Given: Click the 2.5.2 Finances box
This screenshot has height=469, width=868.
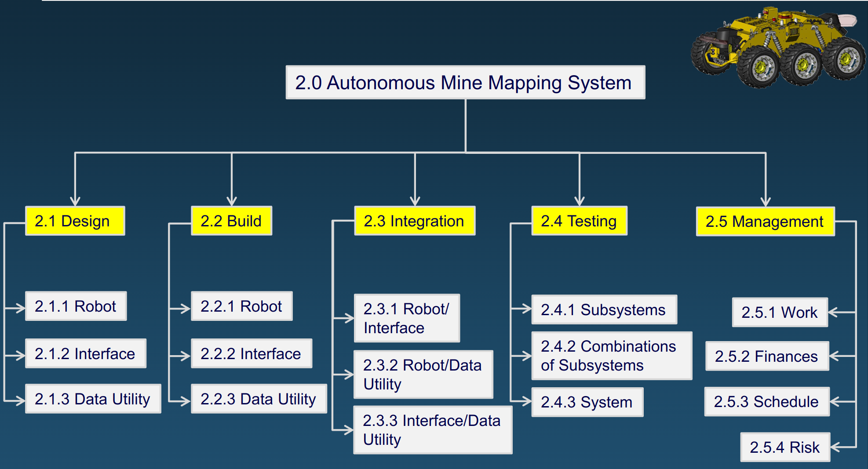Looking at the screenshot, I should click(767, 356).
